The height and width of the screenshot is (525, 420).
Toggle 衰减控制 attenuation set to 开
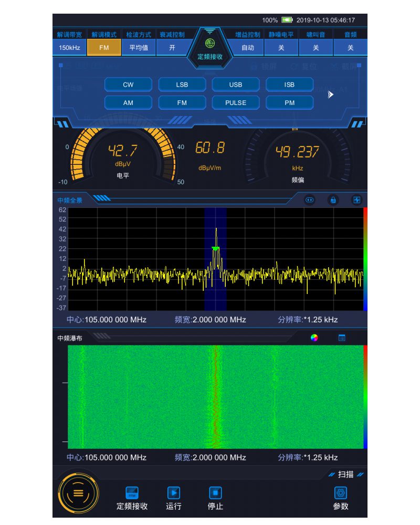(172, 48)
